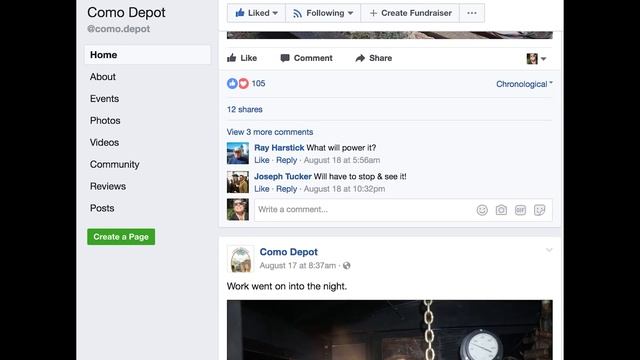Open the Videos section

[104, 142]
